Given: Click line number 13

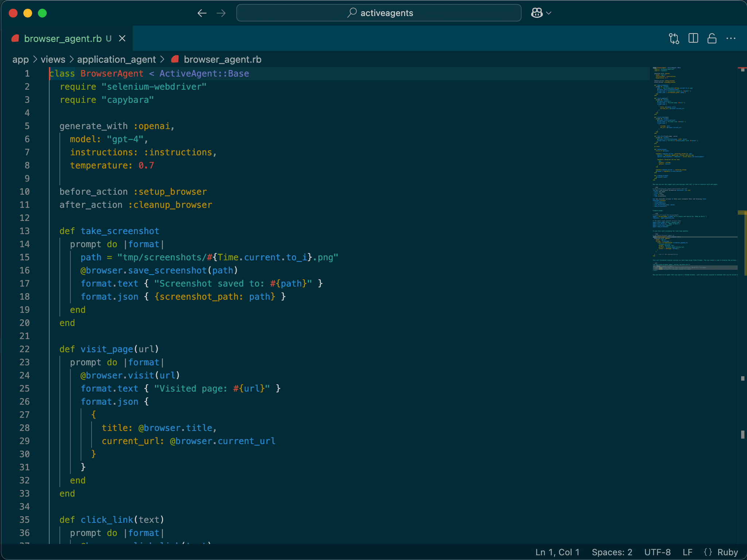Looking at the screenshot, I should [24, 231].
